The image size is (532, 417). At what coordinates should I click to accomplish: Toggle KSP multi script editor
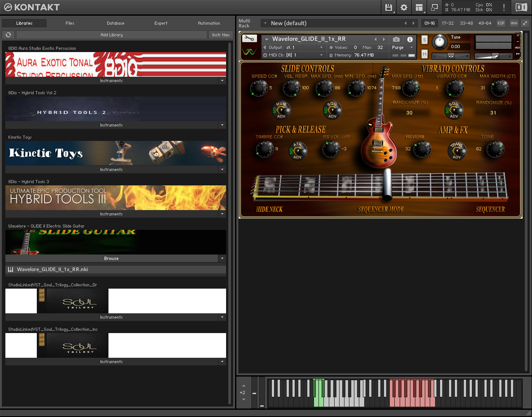pos(501,23)
